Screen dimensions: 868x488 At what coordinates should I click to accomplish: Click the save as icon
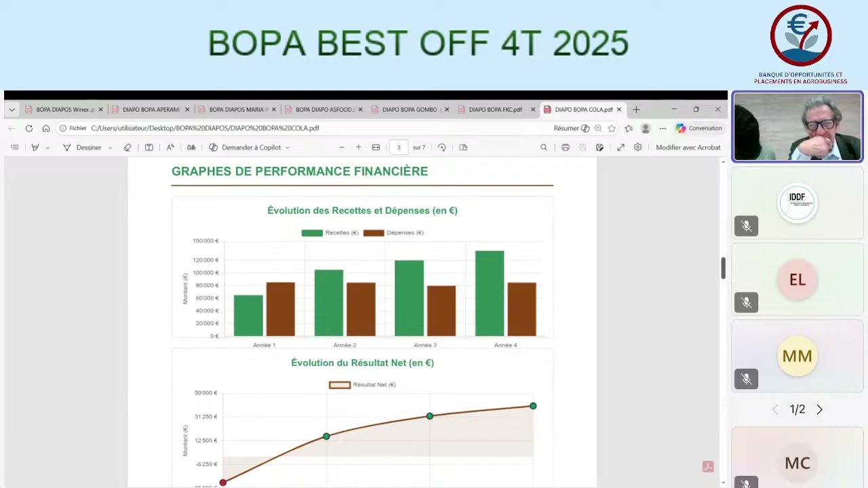(599, 147)
